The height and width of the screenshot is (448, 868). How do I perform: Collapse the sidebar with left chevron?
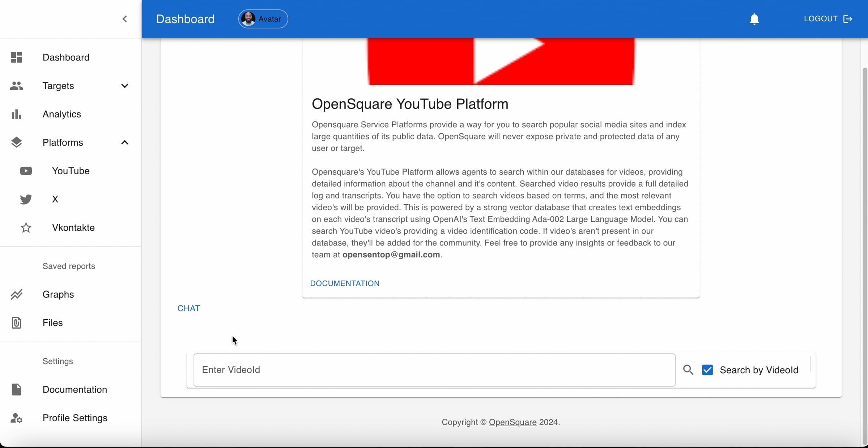point(125,19)
